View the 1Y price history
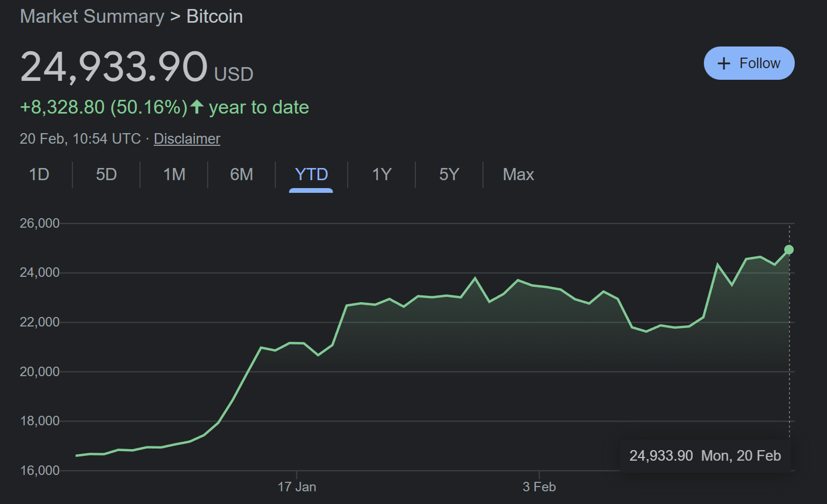Image resolution: width=827 pixels, height=504 pixels. point(382,174)
